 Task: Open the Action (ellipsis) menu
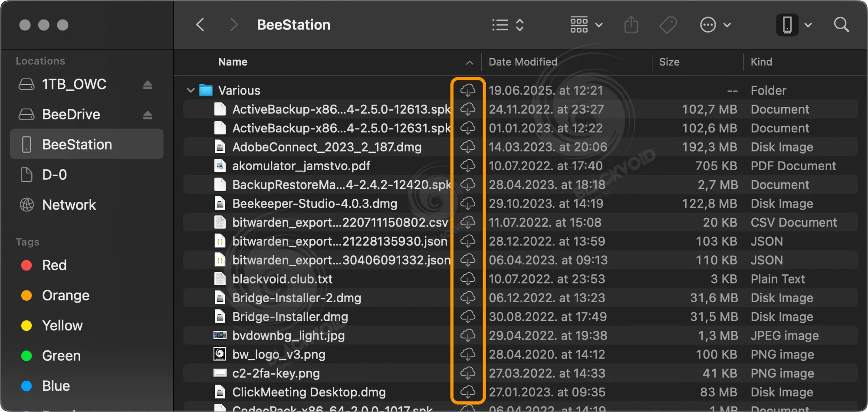click(x=716, y=25)
